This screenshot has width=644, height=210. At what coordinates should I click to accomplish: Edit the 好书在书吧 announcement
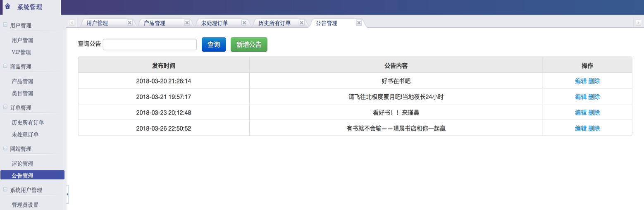click(581, 81)
